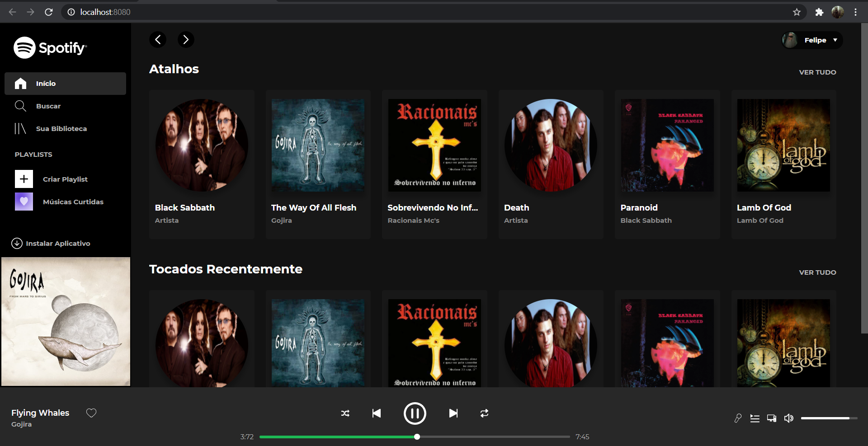Screen dimensions: 868x446
Task: Seek in the song progress bar
Action: pyautogui.click(x=415, y=437)
